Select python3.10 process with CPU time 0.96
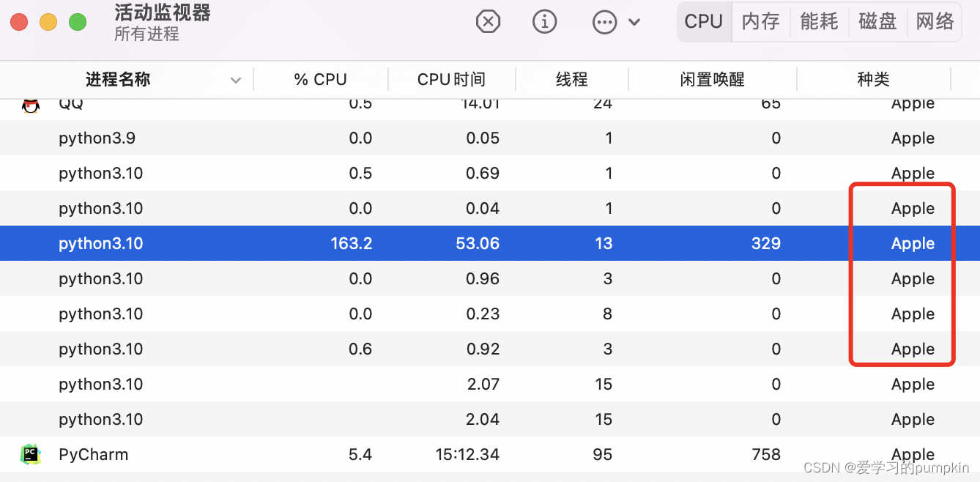980x482 pixels. pos(101,279)
